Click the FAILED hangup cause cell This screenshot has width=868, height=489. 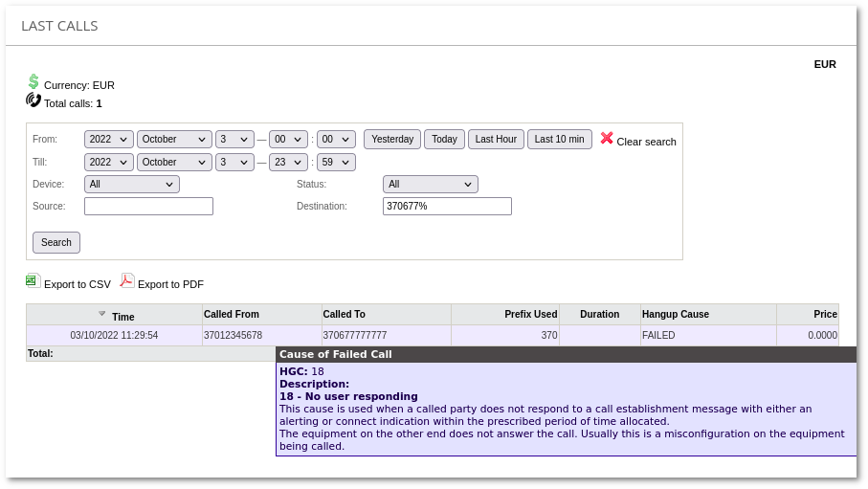click(x=658, y=336)
